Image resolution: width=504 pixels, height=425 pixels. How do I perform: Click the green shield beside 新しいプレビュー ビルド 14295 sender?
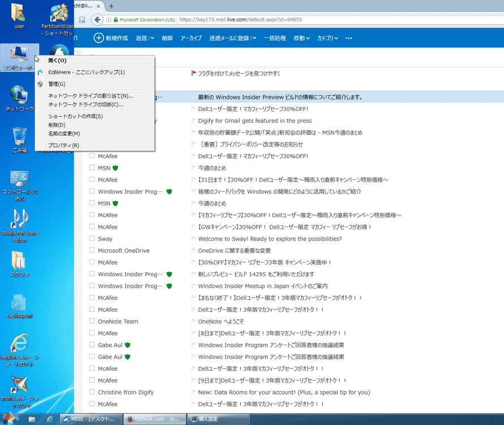point(169,274)
